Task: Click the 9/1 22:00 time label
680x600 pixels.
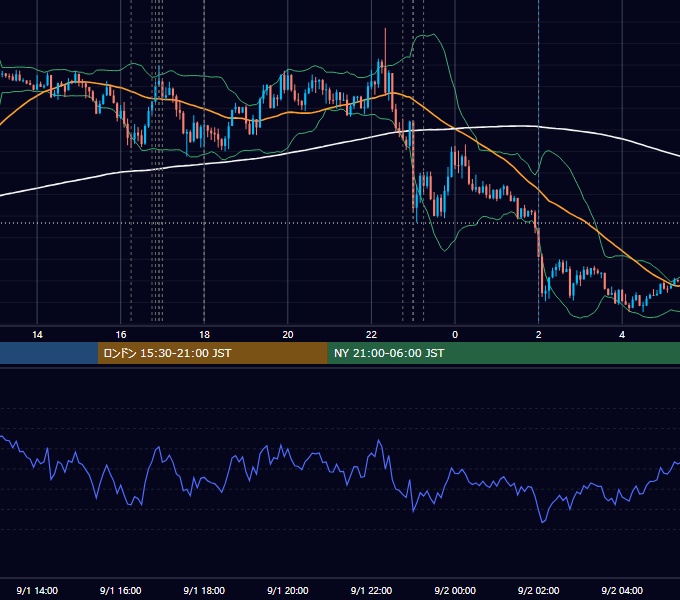Action: tap(371, 590)
